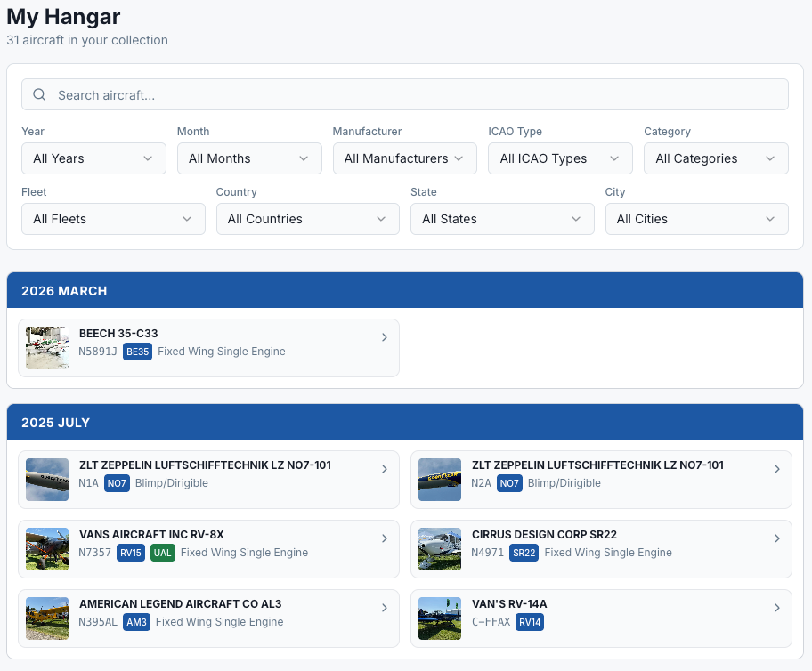The width and height of the screenshot is (812, 671).
Task: Open the VAN'S RV-14A card chevron
Action: (776, 608)
